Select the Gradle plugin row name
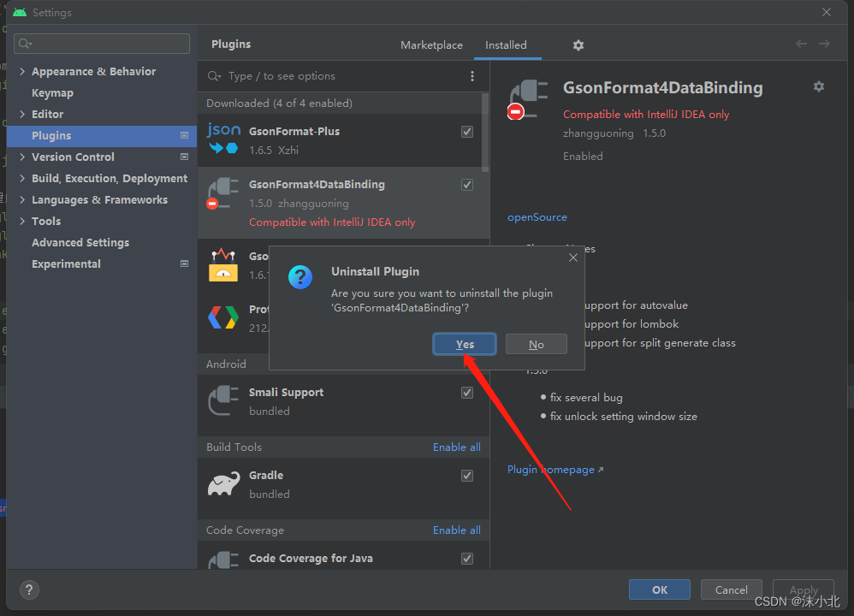This screenshot has width=854, height=616. pos(266,475)
